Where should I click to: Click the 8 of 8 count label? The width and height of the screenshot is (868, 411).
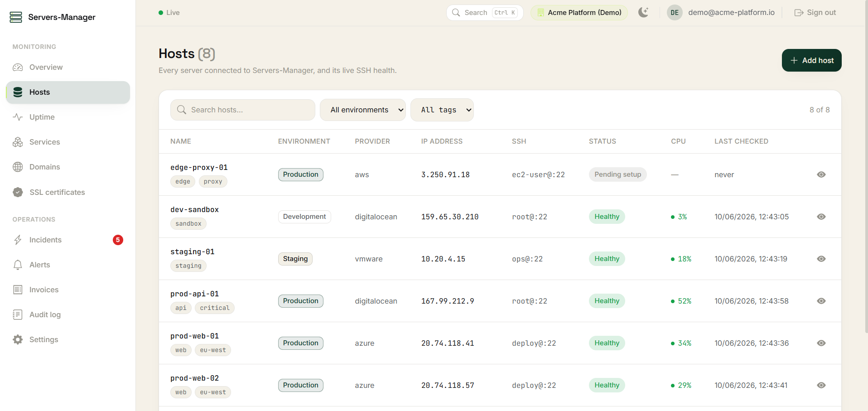pos(820,110)
